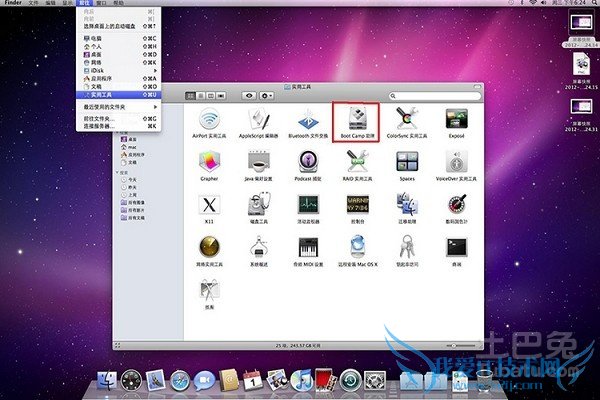Click the Finder search field
Screen dimensions: 600x400
[435, 96]
